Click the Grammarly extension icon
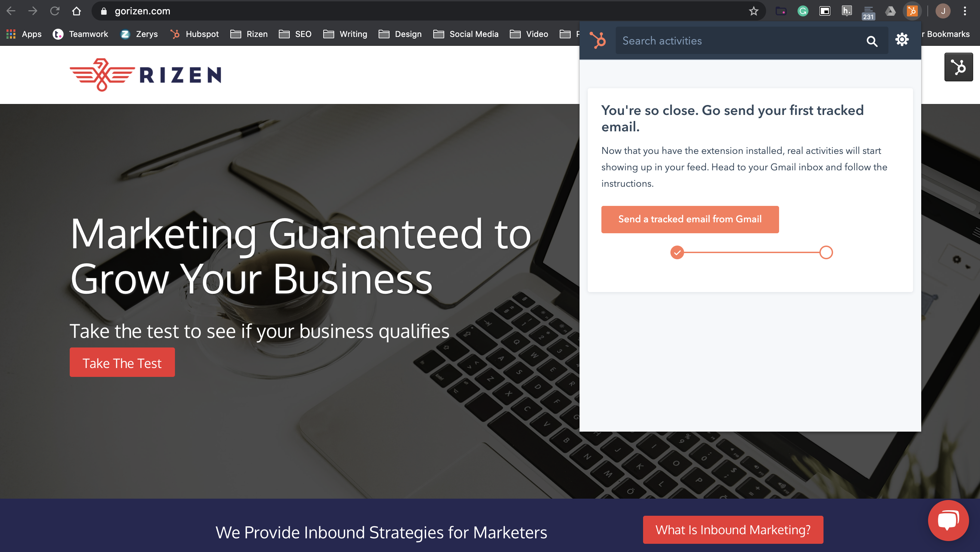This screenshot has height=552, width=980. click(x=802, y=11)
